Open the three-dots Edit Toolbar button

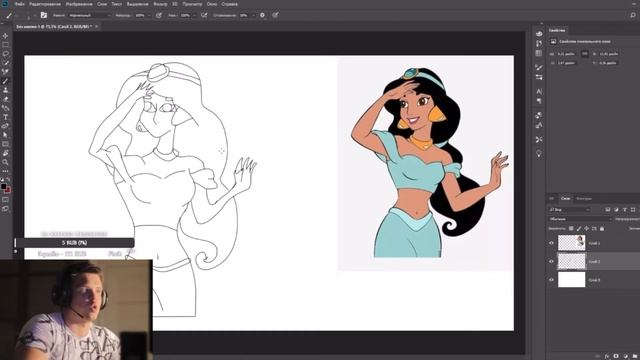point(5,171)
